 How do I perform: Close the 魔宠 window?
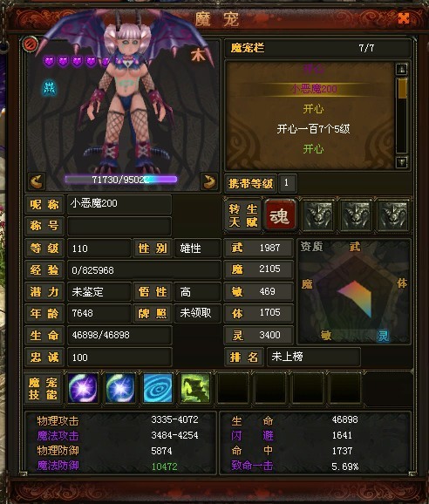[x=404, y=18]
